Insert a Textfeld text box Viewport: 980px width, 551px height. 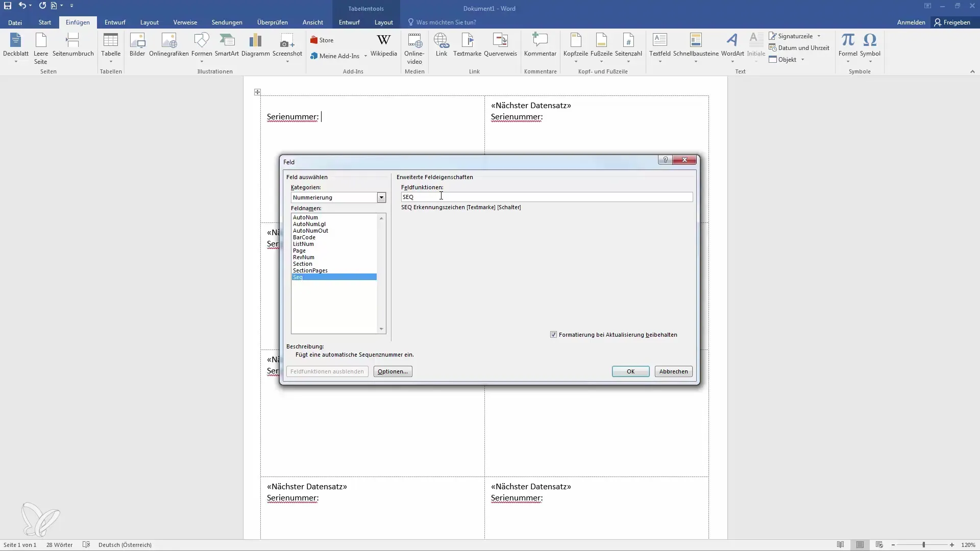click(660, 48)
